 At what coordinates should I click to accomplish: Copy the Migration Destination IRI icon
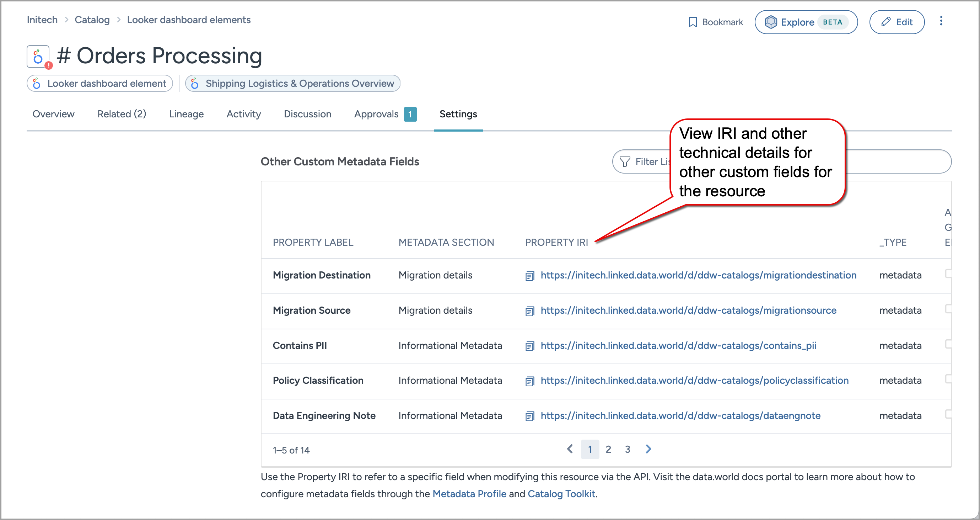[x=529, y=276]
